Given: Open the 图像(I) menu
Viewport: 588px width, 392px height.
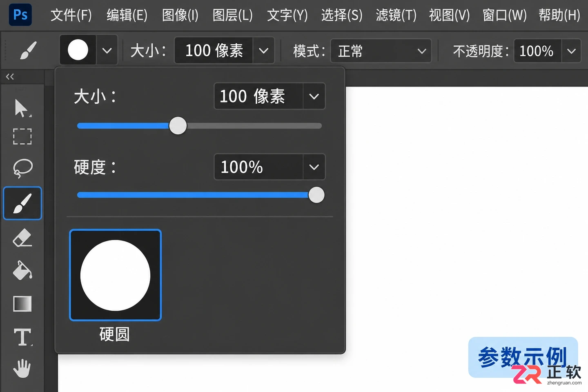Looking at the screenshot, I should 180,15.
